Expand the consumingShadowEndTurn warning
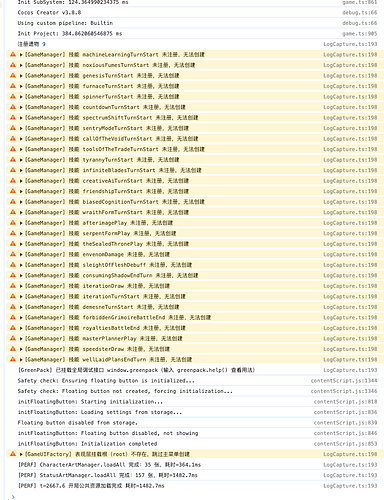Viewport: 384px width, 500px height. coord(21,275)
